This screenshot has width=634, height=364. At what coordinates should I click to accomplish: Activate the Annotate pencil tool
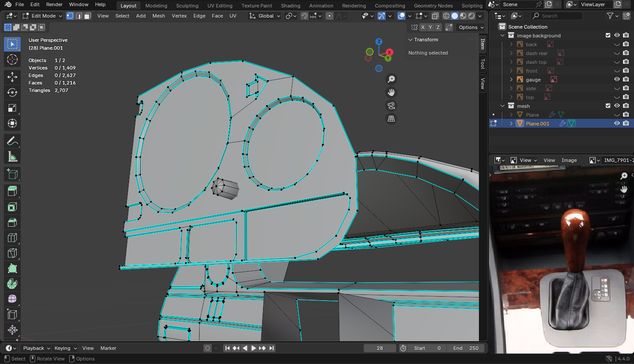tap(12, 141)
